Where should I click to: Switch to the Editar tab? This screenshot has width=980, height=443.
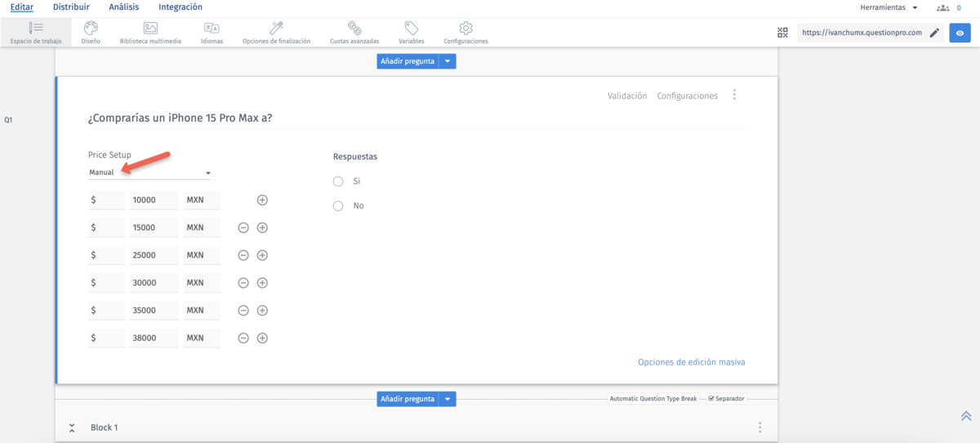tap(22, 7)
